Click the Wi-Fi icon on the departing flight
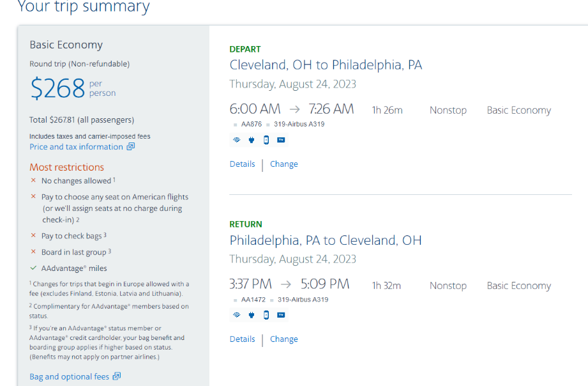Image resolution: width=588 pixels, height=386 pixels. [x=237, y=140]
